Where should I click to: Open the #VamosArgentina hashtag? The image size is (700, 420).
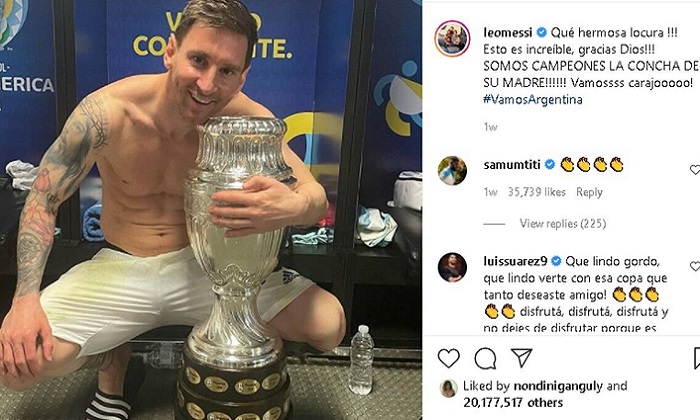coord(533,99)
